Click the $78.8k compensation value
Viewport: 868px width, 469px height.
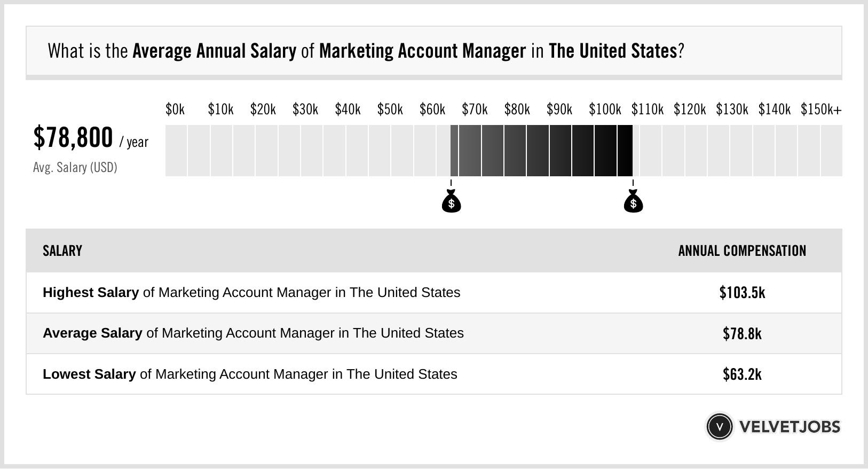click(x=742, y=334)
